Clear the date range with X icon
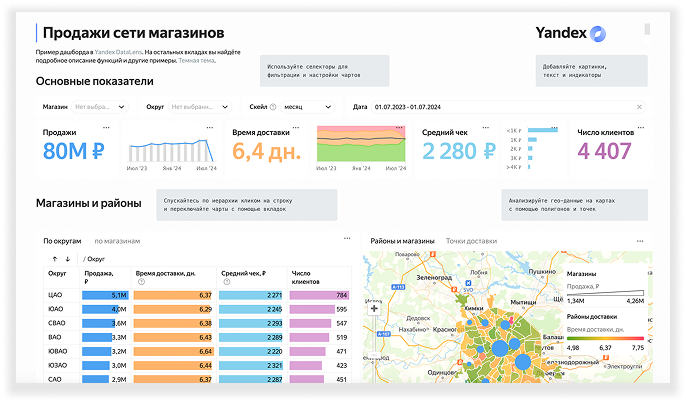 [x=639, y=107]
